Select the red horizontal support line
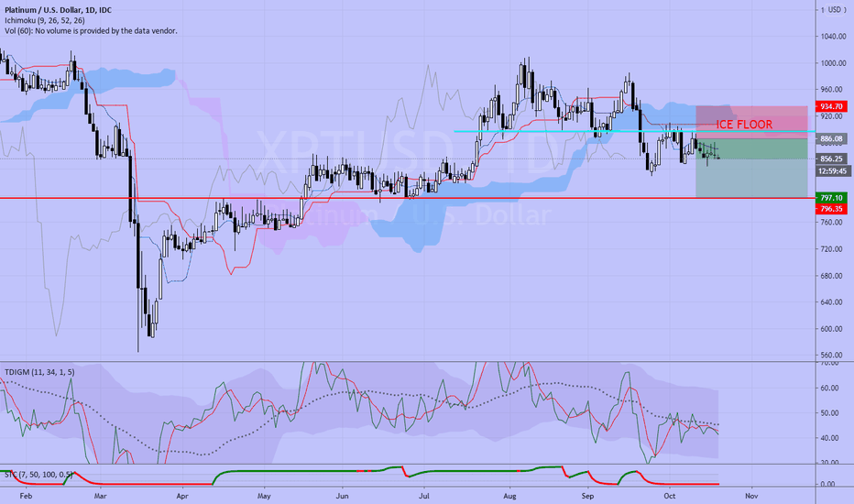The height and width of the screenshot is (504, 854). click(408, 198)
